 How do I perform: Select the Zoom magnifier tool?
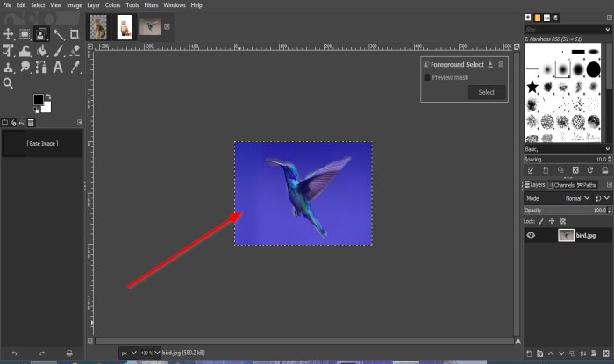8,83
